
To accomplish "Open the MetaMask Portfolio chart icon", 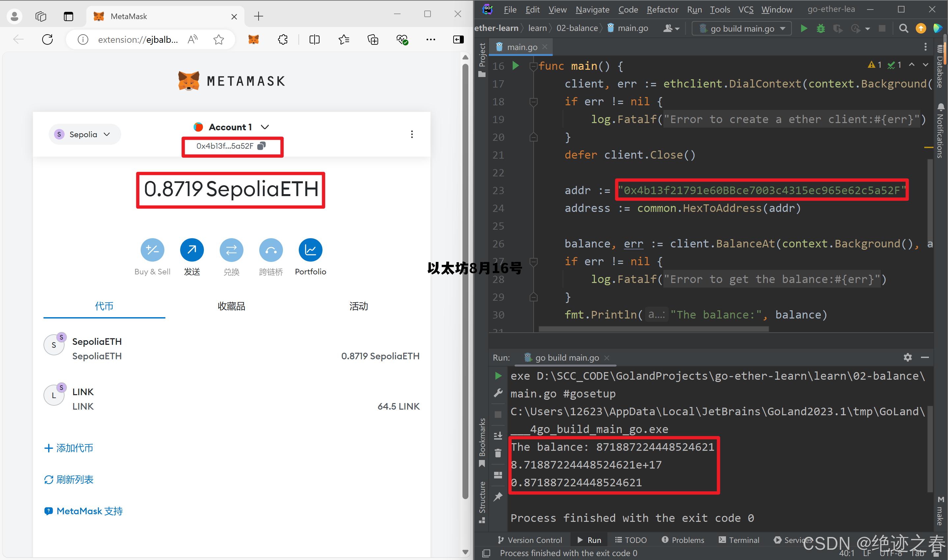I will [x=310, y=250].
